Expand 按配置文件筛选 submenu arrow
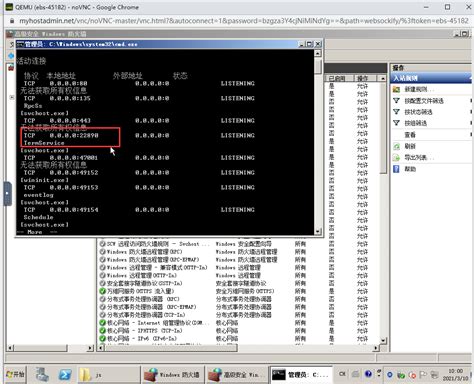The height and width of the screenshot is (384, 474). (x=471, y=101)
